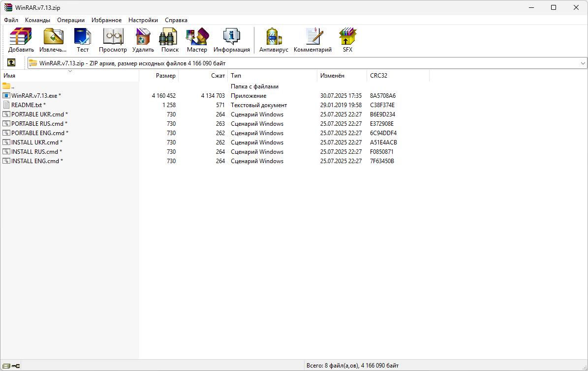Click the 'Текстовый документ' type cell
This screenshot has width=588, height=371.
pos(259,105)
